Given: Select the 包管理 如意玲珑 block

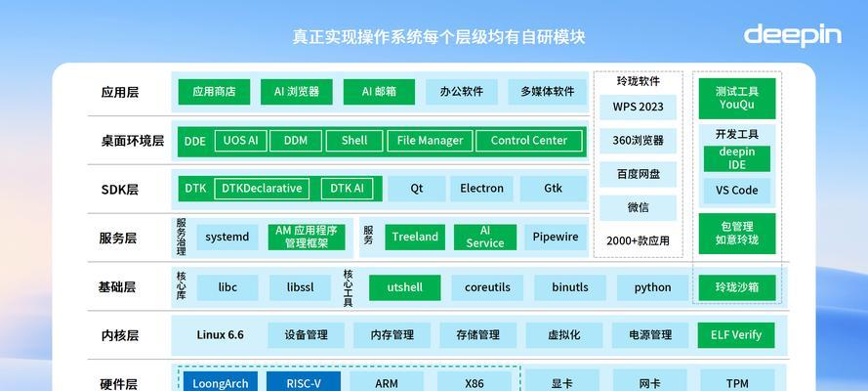Looking at the screenshot, I should [x=737, y=234].
